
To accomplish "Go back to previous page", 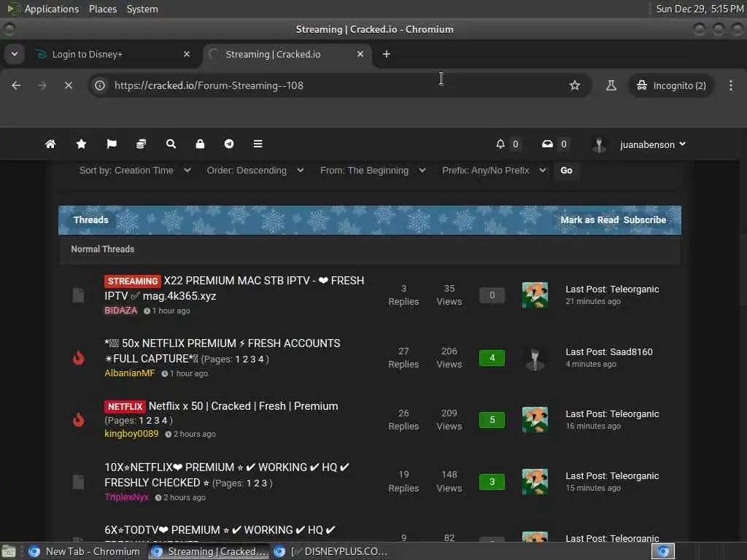I will point(16,85).
